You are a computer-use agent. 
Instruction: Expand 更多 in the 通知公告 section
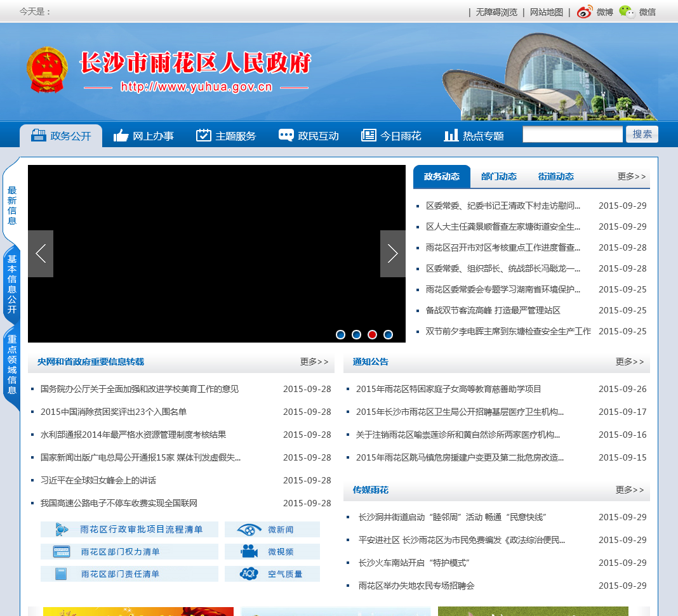tap(629, 362)
